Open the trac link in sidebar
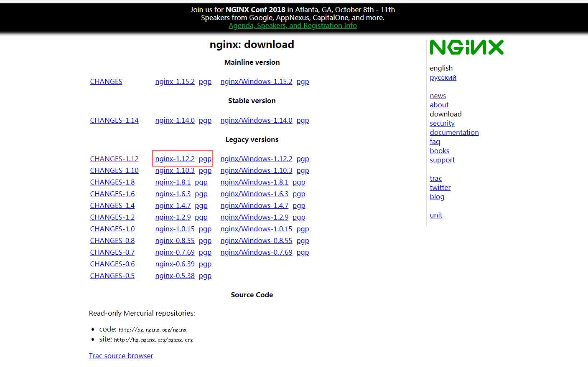 click(435, 178)
